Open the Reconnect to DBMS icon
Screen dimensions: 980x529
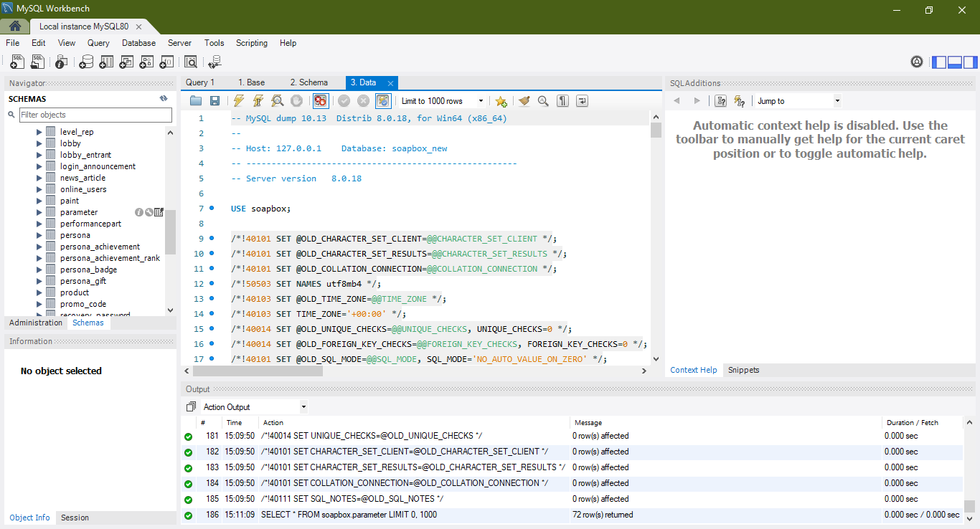pyautogui.click(x=213, y=62)
